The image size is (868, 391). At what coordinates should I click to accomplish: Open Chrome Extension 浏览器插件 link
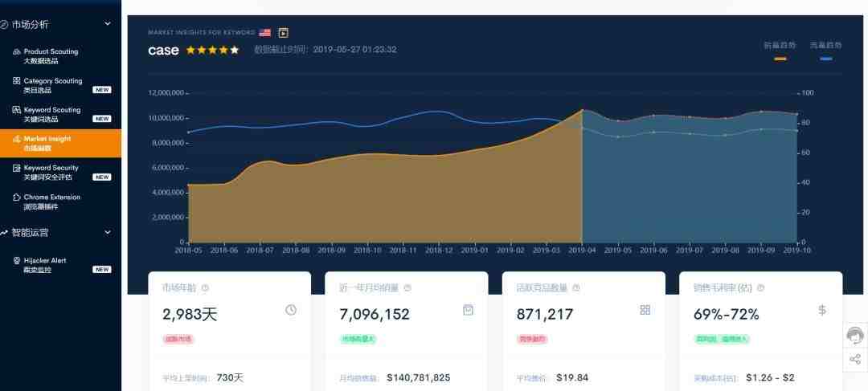tap(51, 202)
